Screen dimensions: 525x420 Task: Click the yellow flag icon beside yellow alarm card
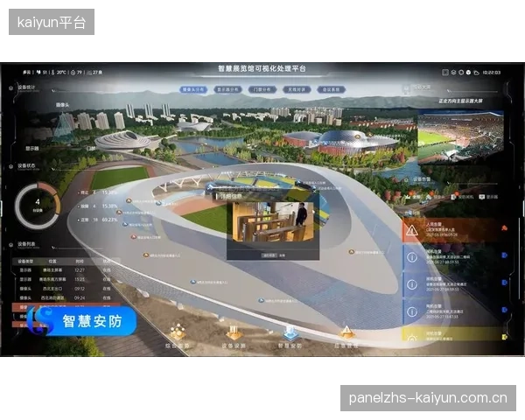(505, 337)
